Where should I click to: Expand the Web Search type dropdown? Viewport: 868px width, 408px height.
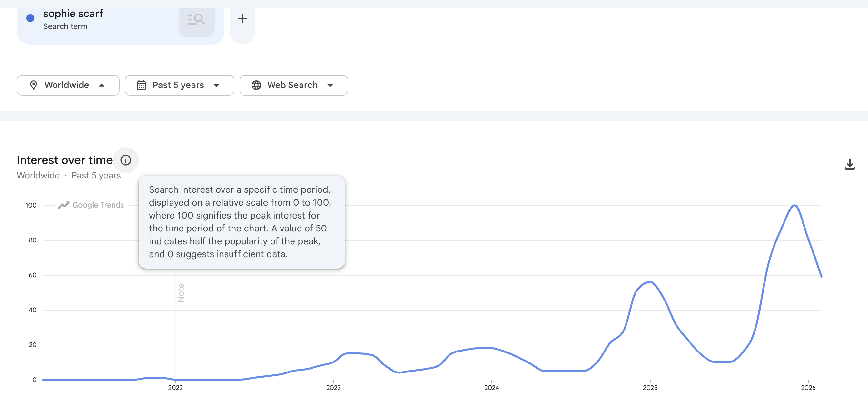point(330,85)
